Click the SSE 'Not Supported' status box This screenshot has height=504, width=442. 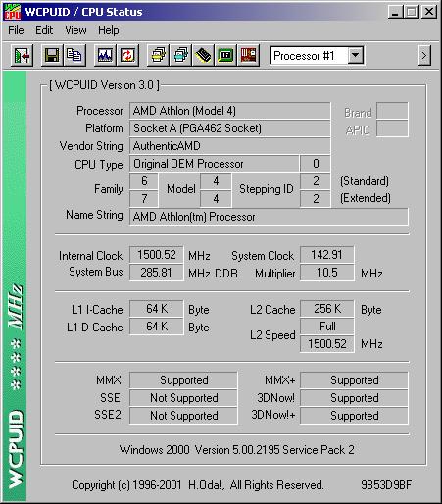[x=183, y=398]
